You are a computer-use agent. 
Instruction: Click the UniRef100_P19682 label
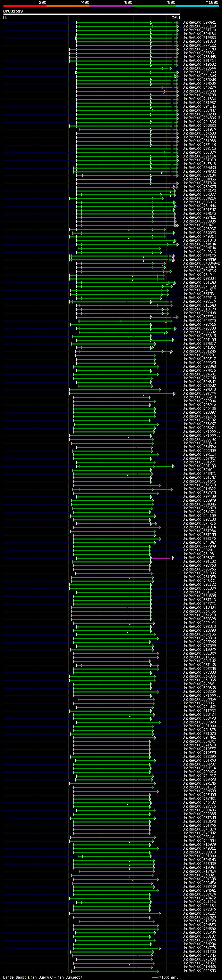point(199,65)
